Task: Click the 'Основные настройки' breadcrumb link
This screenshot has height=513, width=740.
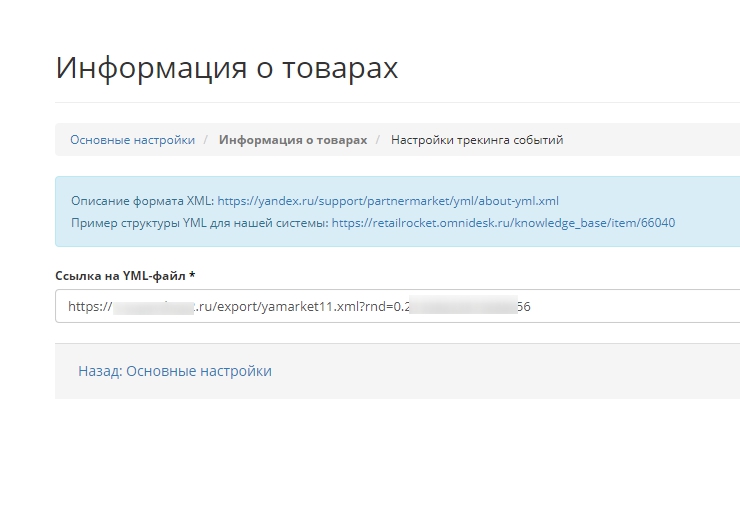Action: coord(132,140)
